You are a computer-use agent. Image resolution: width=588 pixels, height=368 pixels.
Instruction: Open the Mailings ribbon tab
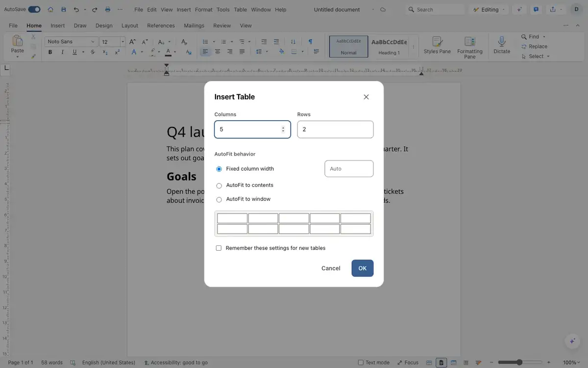pos(194,26)
